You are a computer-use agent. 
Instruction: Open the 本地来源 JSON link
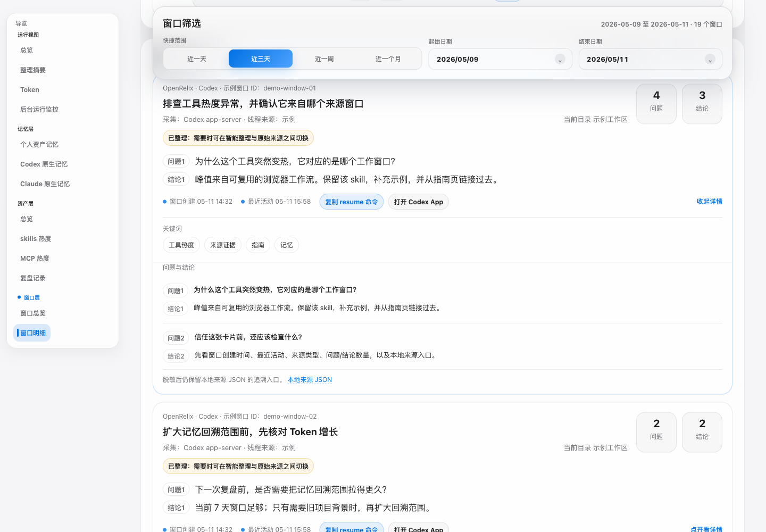pos(310,380)
